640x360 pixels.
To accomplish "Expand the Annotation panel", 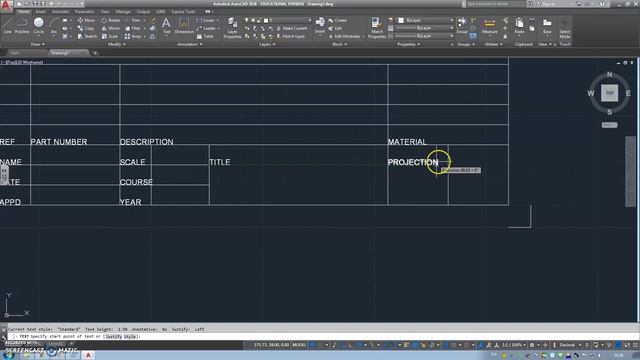I will tap(190, 44).
